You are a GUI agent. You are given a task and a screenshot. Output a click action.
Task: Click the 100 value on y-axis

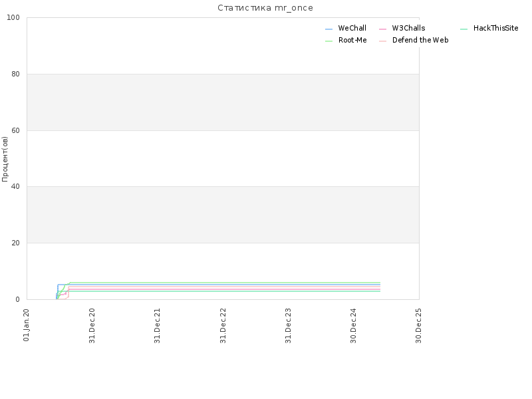13,18
